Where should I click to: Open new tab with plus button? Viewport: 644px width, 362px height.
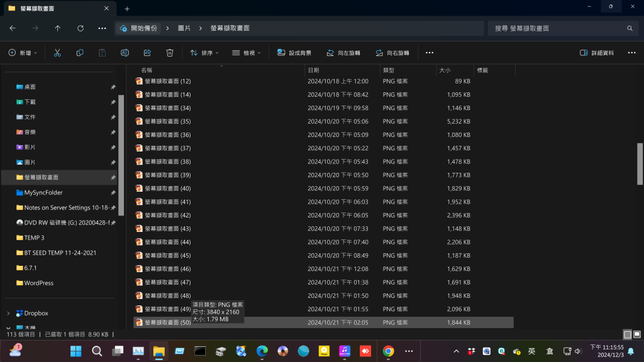pyautogui.click(x=127, y=9)
